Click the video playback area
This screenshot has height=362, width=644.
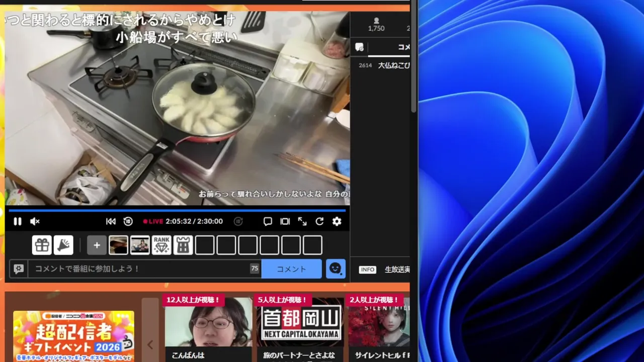(177, 108)
